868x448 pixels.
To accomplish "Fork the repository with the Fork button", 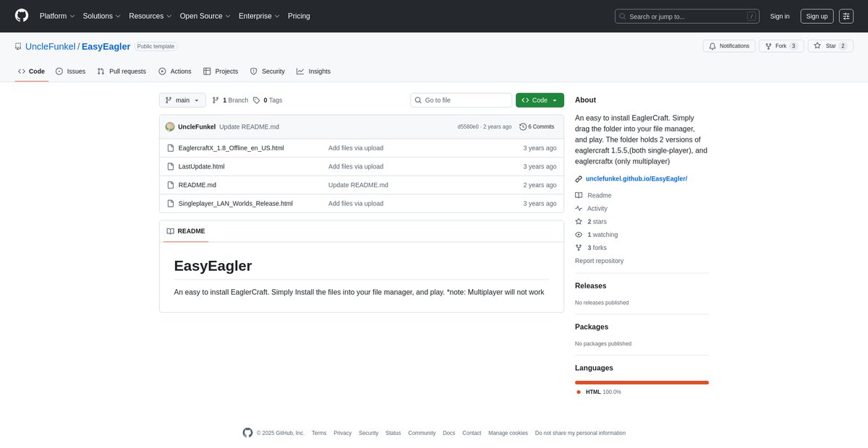I will (x=780, y=46).
